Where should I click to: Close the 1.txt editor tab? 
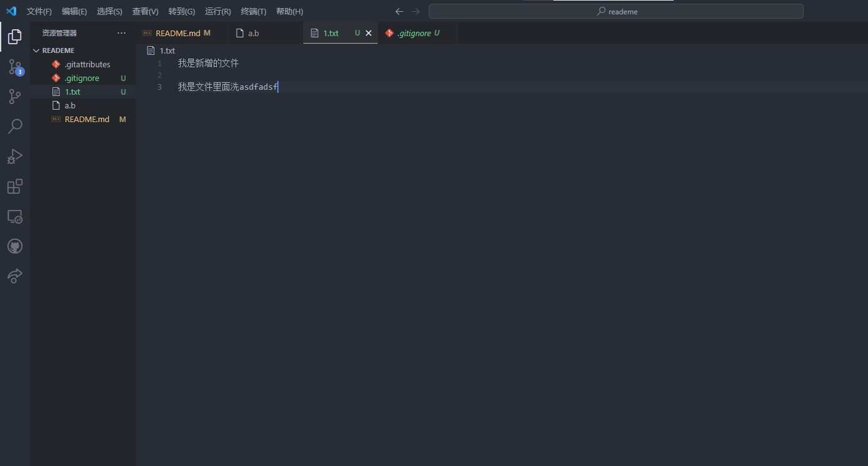pos(368,33)
